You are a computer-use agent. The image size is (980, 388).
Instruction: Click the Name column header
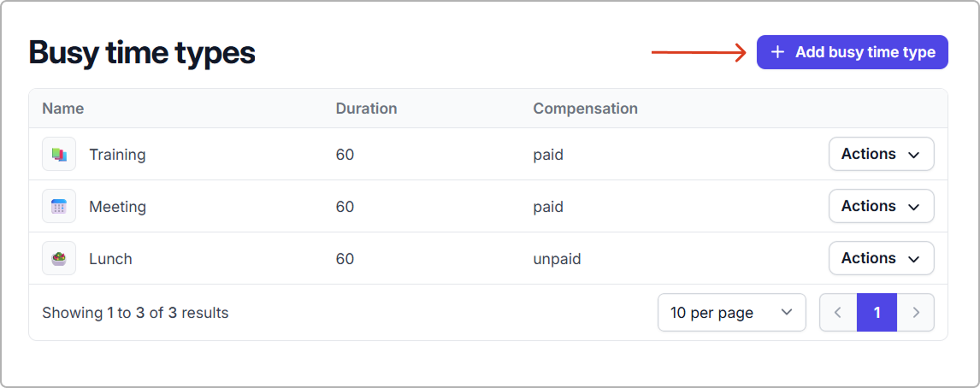(x=62, y=109)
